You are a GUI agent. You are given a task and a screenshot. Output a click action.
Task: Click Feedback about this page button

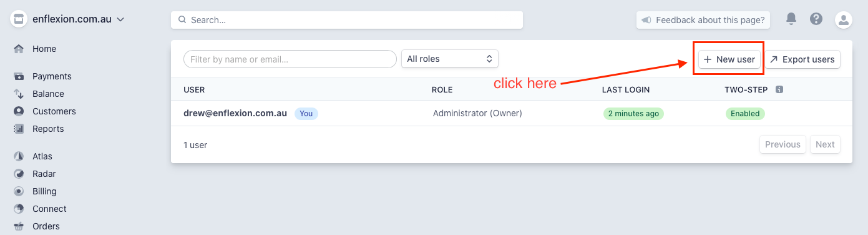point(703,20)
